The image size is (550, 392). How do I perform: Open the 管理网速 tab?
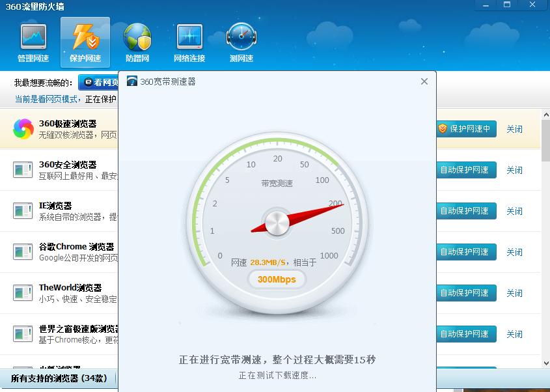pyautogui.click(x=33, y=43)
